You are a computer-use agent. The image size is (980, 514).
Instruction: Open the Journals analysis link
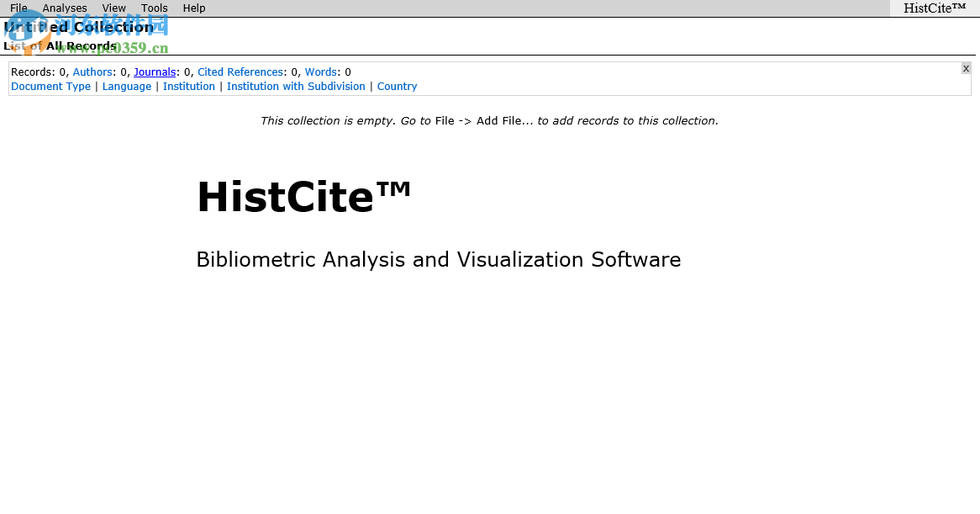[x=154, y=72]
